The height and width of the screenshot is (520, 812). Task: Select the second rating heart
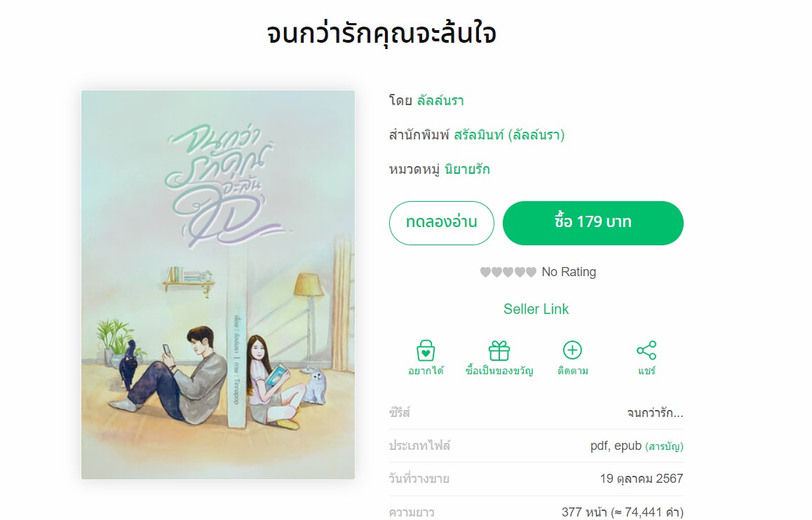point(496,272)
